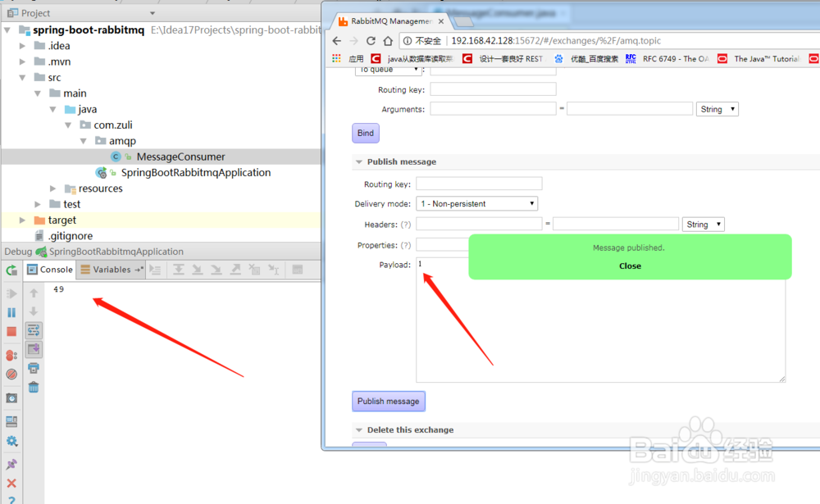Mute all breakpoints
This screenshot has width=820, height=504.
tap(11, 375)
